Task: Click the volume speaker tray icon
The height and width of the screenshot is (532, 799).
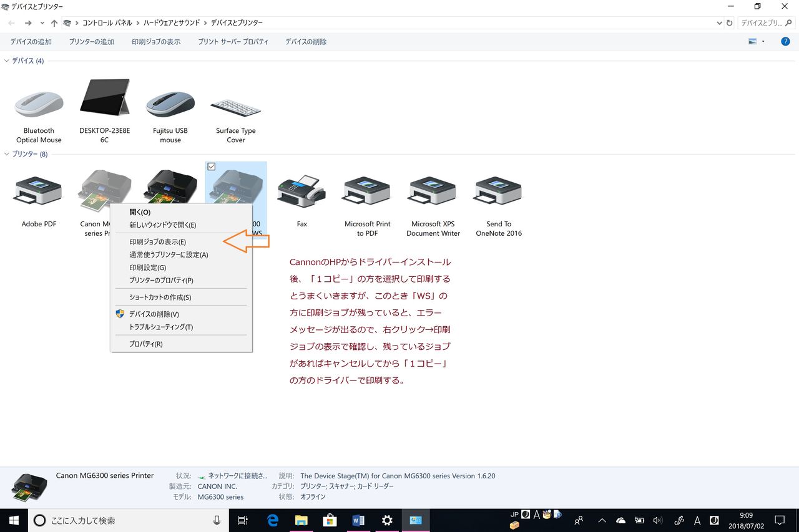Action: click(657, 520)
